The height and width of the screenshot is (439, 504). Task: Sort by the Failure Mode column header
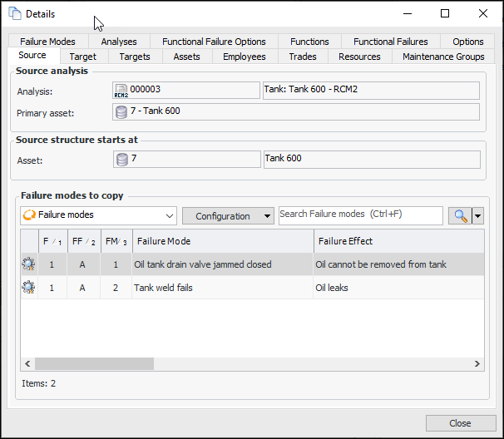(221, 241)
